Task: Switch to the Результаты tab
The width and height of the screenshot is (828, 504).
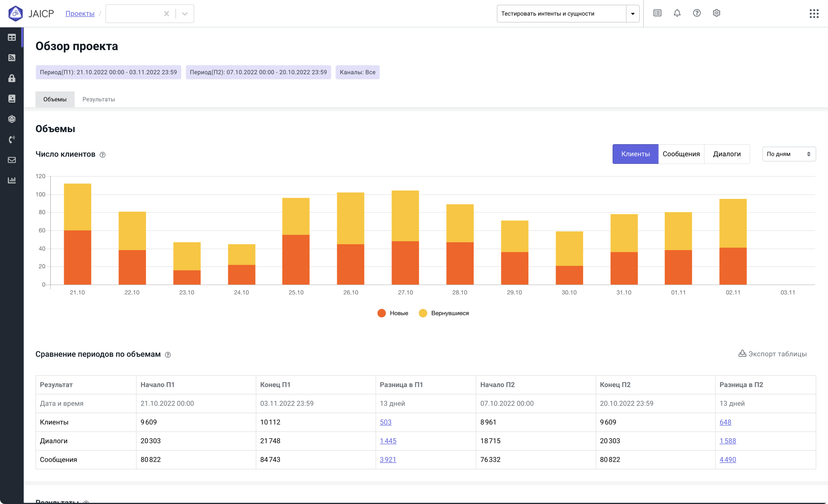Action: tap(99, 99)
